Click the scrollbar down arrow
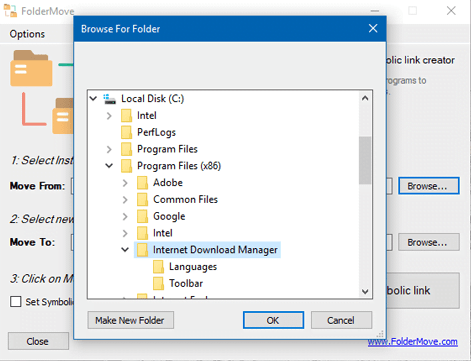The height and width of the screenshot is (361, 471). pos(365,291)
